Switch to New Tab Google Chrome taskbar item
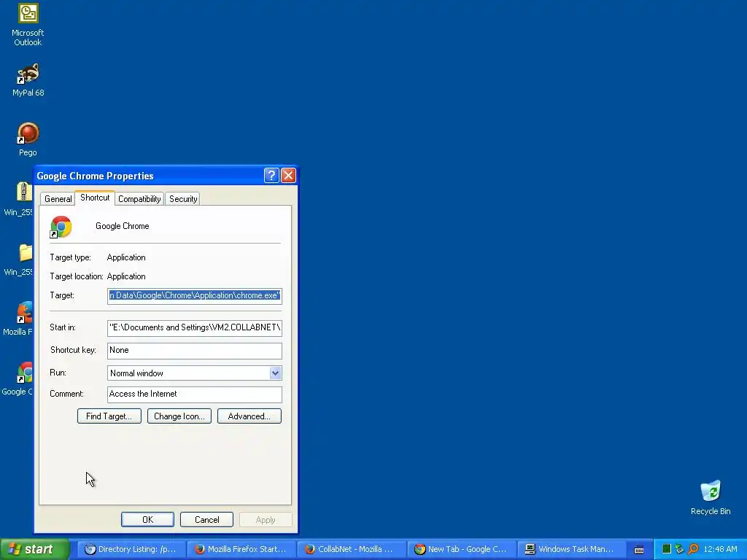The width and height of the screenshot is (747, 560). click(461, 549)
